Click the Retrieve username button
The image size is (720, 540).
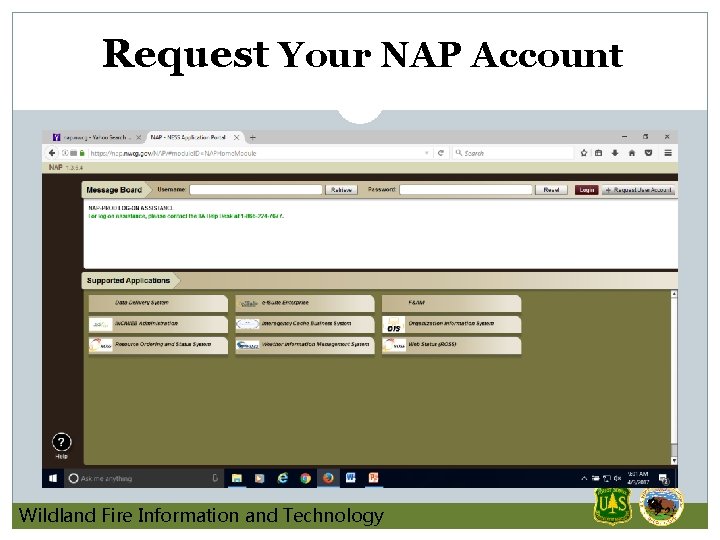click(341, 190)
